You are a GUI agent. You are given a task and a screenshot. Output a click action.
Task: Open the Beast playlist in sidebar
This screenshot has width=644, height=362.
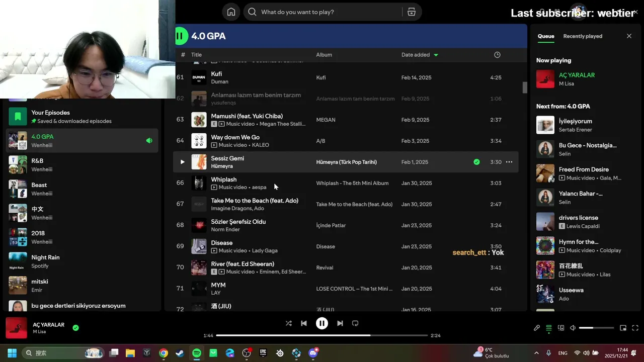point(82,189)
